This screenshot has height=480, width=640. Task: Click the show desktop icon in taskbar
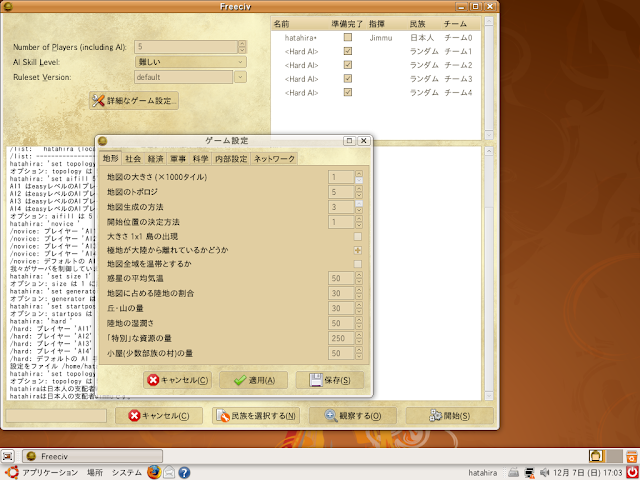(9, 456)
